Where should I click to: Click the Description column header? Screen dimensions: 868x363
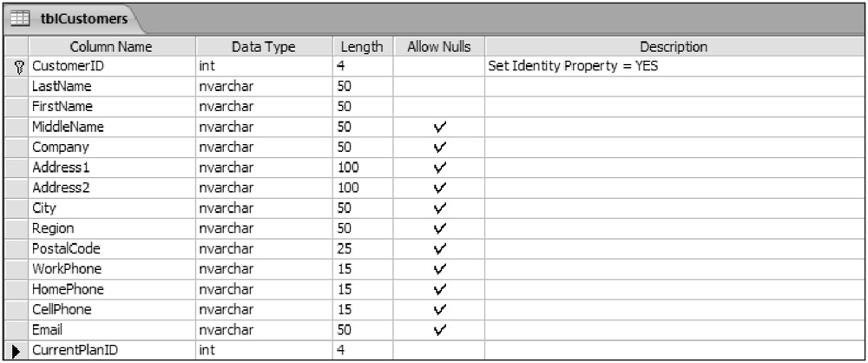pos(673,47)
